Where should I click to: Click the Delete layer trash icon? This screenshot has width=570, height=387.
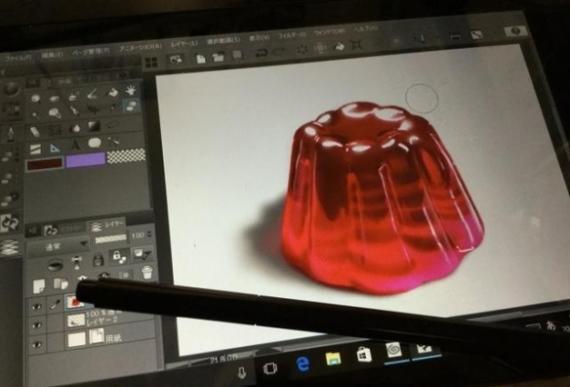[x=147, y=272]
